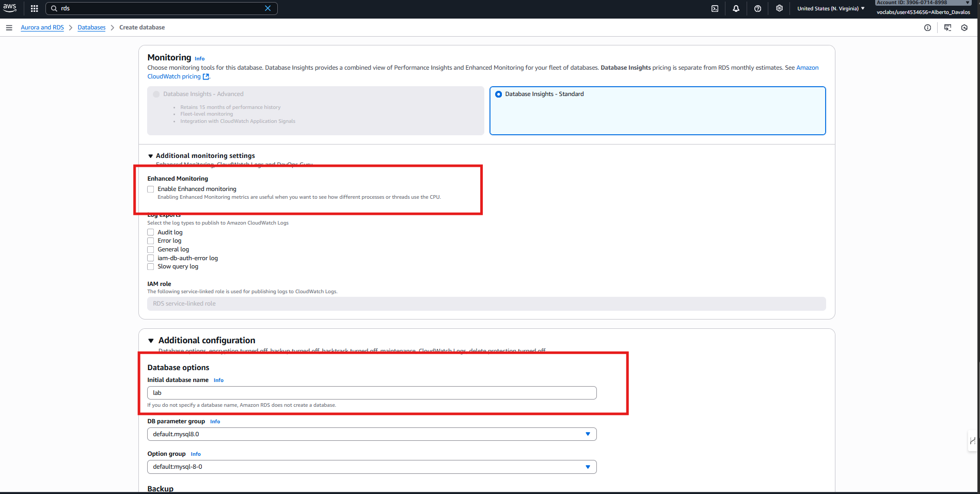Toggle the left navigation hamburger menu

[x=9, y=28]
